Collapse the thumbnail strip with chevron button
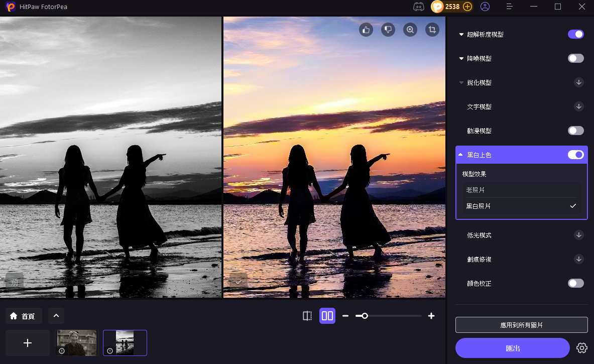 (56, 316)
